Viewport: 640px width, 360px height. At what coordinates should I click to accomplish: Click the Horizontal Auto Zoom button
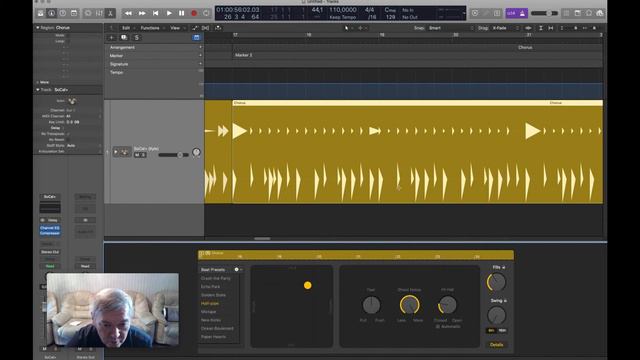pos(551,28)
